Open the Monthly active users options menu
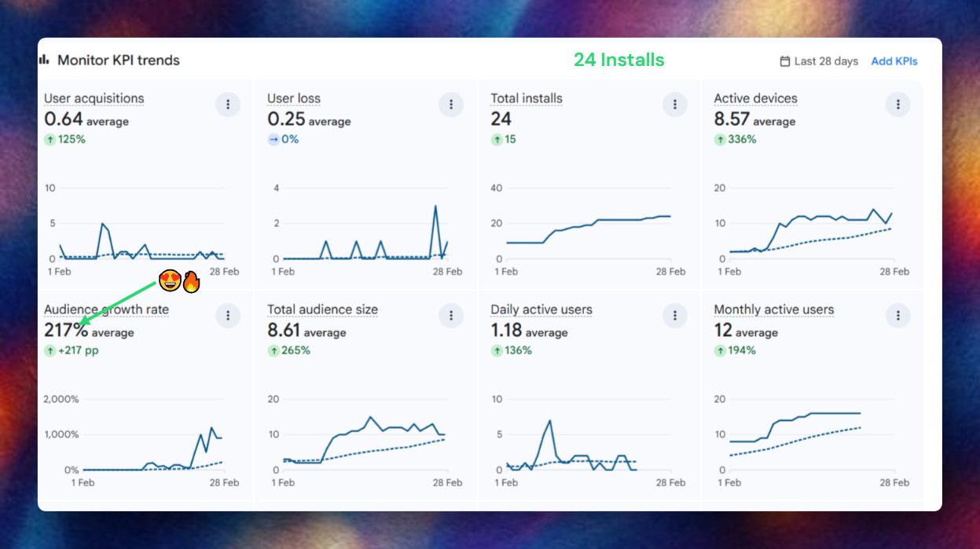The image size is (980, 549). pos(897,316)
